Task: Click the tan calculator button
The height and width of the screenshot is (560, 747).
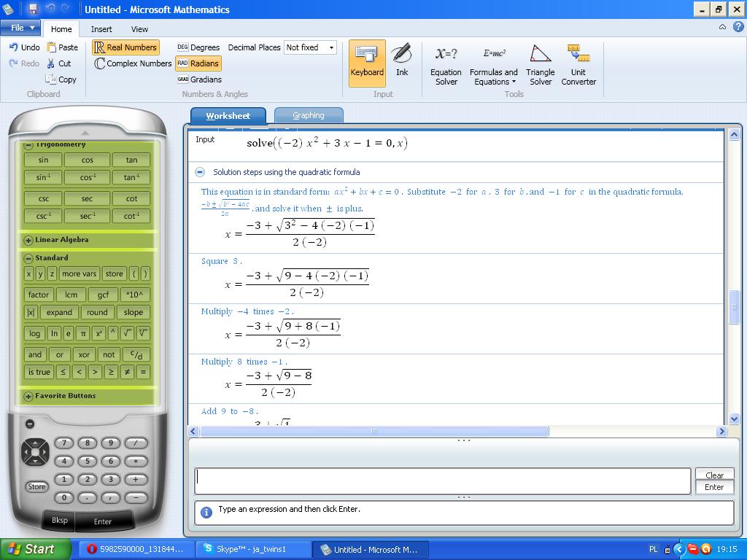Action: [x=131, y=160]
